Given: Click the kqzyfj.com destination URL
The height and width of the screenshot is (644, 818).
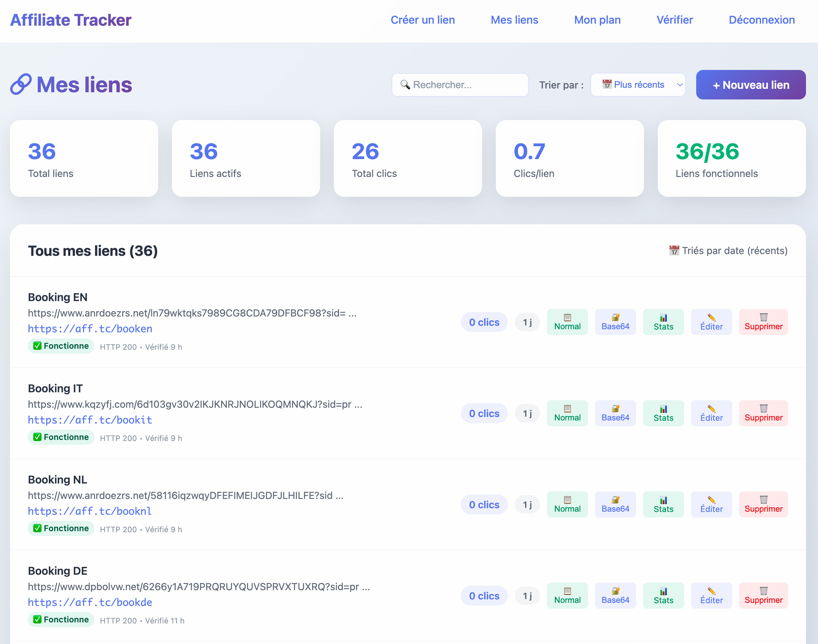Looking at the screenshot, I should point(195,404).
